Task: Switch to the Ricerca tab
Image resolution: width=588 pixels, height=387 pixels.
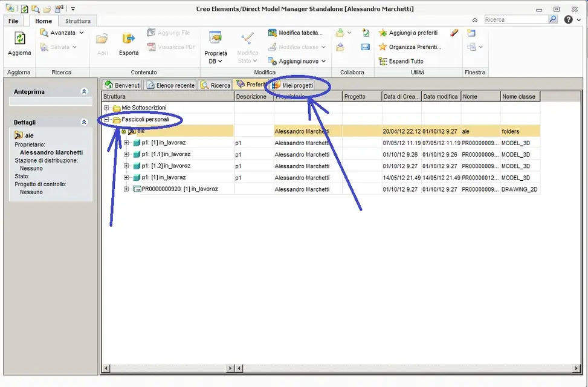Action: 216,85
